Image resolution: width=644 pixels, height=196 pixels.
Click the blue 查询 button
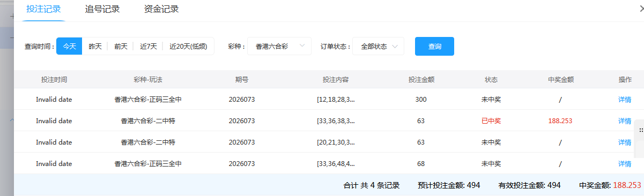click(434, 46)
